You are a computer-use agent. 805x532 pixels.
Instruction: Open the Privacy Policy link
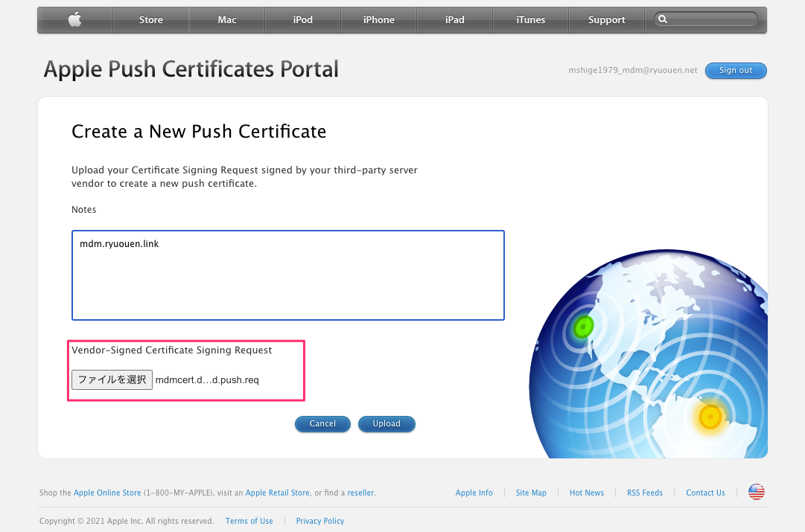320,521
